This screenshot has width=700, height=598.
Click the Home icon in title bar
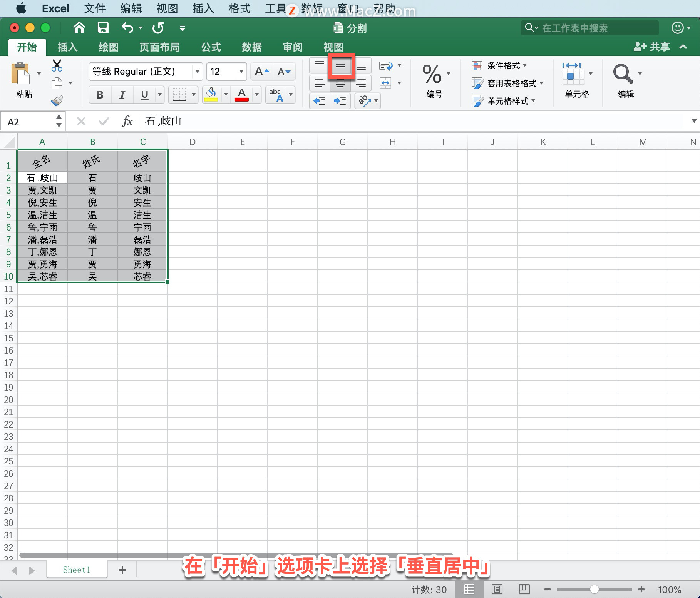79,28
